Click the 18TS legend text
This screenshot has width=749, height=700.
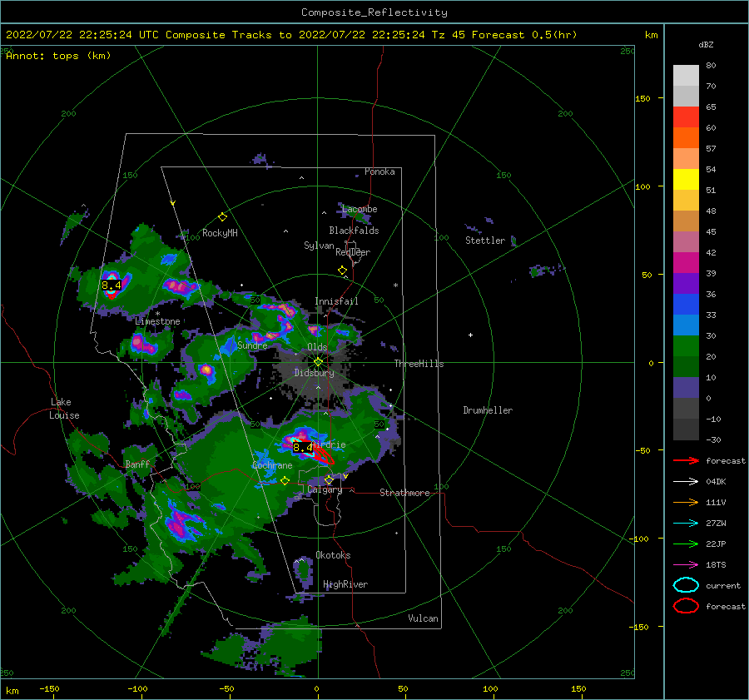(x=716, y=565)
